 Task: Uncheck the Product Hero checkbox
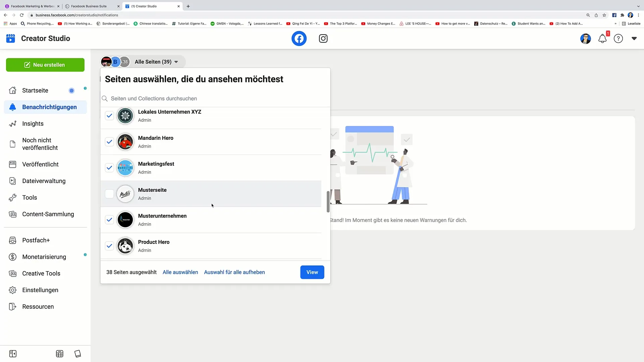click(x=109, y=246)
